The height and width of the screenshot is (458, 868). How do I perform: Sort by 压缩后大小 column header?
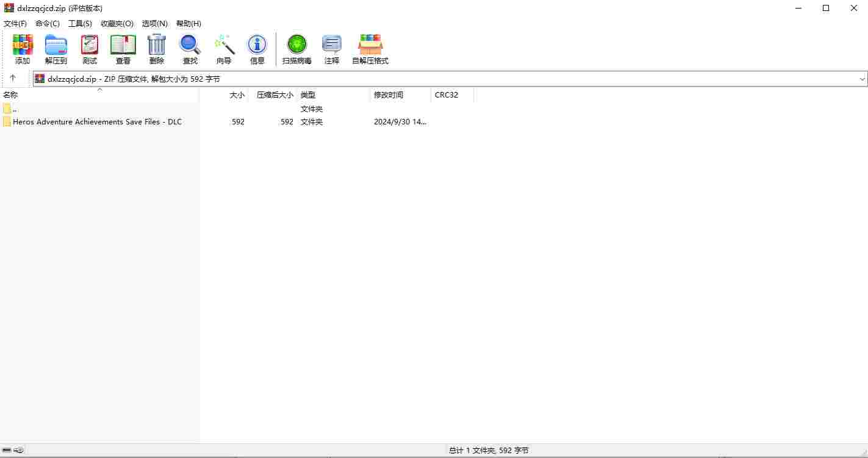273,95
